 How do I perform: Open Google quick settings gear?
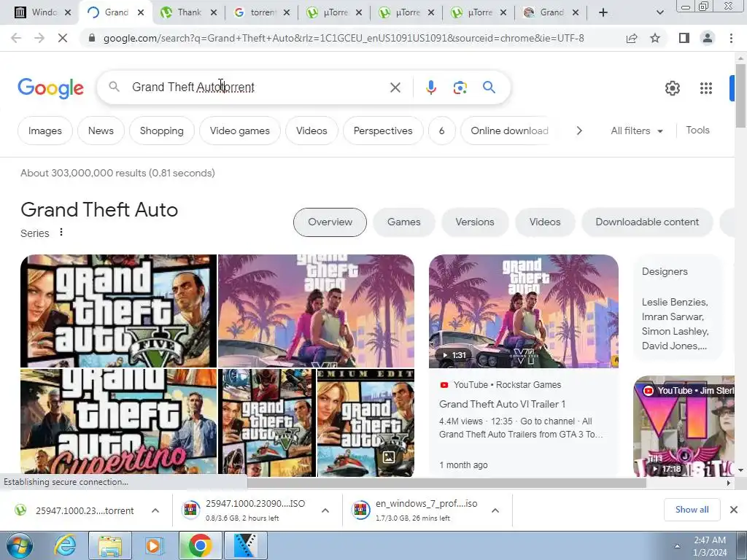[672, 88]
